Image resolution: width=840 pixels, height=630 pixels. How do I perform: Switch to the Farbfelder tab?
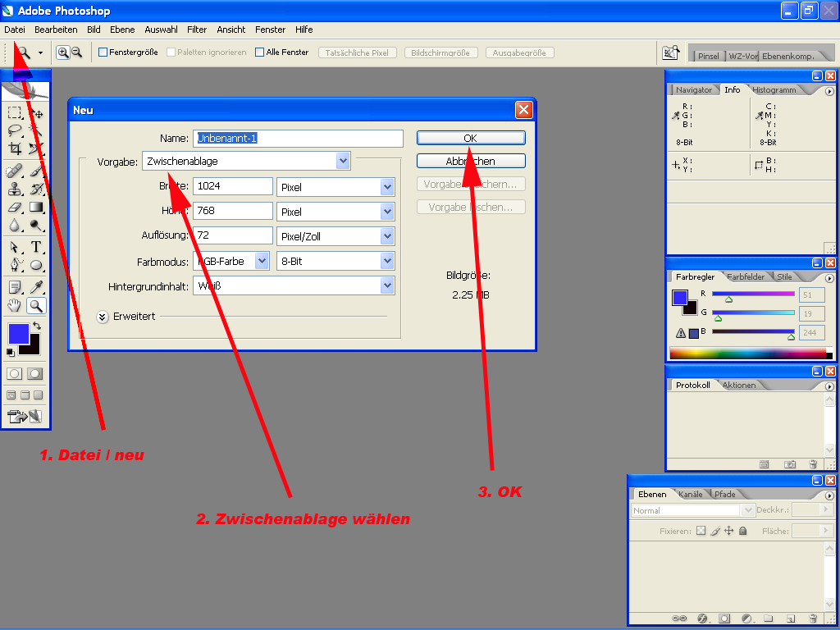746,276
